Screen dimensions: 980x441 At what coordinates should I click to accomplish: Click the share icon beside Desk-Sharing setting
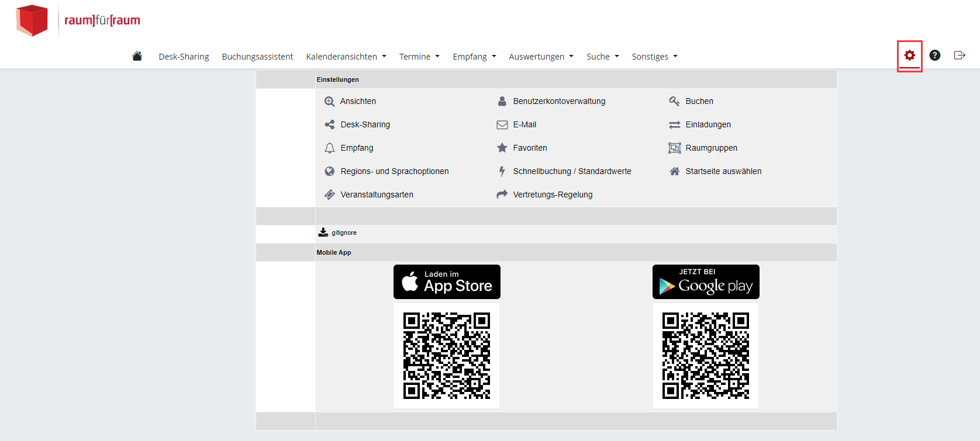(330, 125)
